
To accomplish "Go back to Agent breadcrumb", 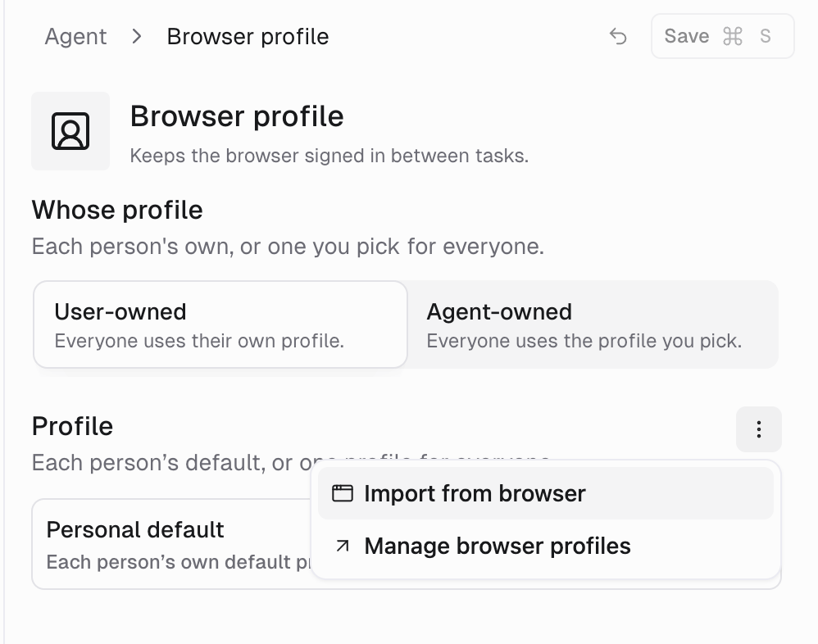I will (x=75, y=37).
